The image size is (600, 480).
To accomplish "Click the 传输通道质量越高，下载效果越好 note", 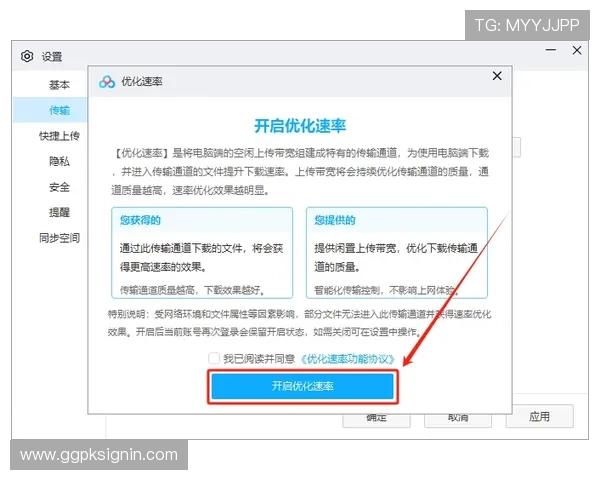I will pos(193,290).
